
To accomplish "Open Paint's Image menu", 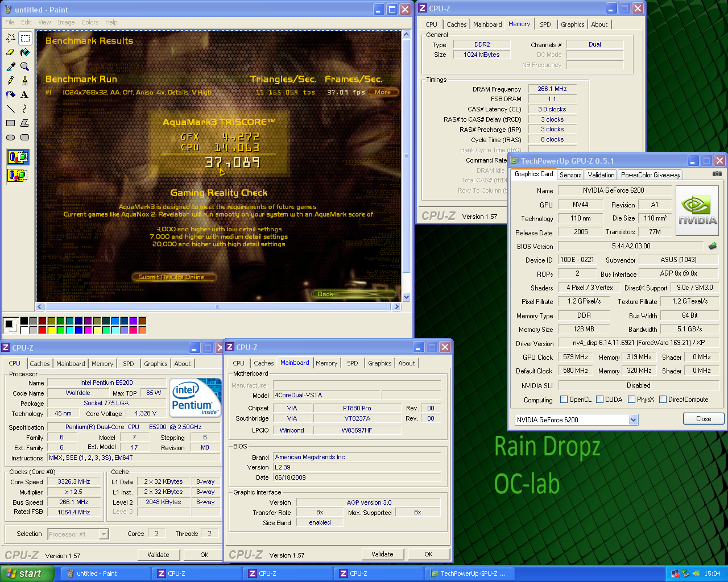I will [x=66, y=22].
